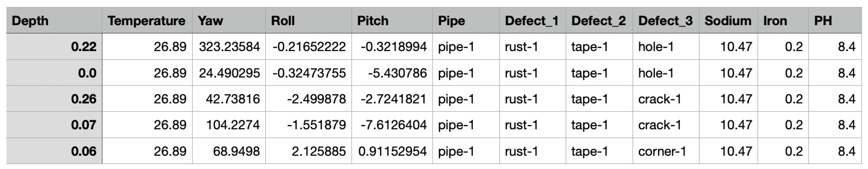Select the yaw value 323.23584
868x169 pixels.
[229, 46]
